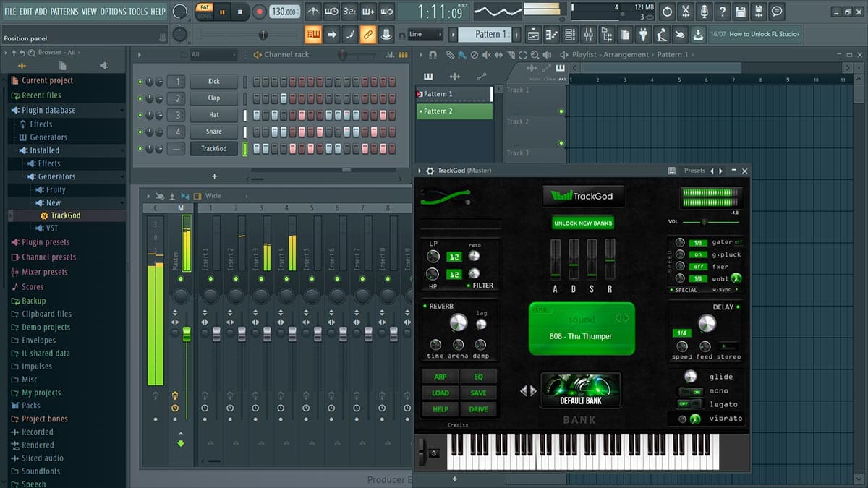The height and width of the screenshot is (488, 868).
Task: Pause playback with the orange pause button
Action: click(223, 12)
